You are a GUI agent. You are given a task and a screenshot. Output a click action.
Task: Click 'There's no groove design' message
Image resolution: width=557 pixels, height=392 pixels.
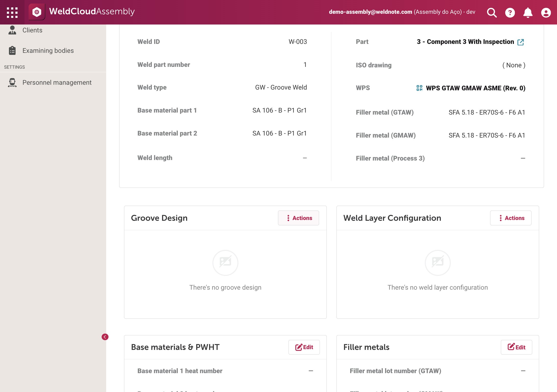click(225, 287)
